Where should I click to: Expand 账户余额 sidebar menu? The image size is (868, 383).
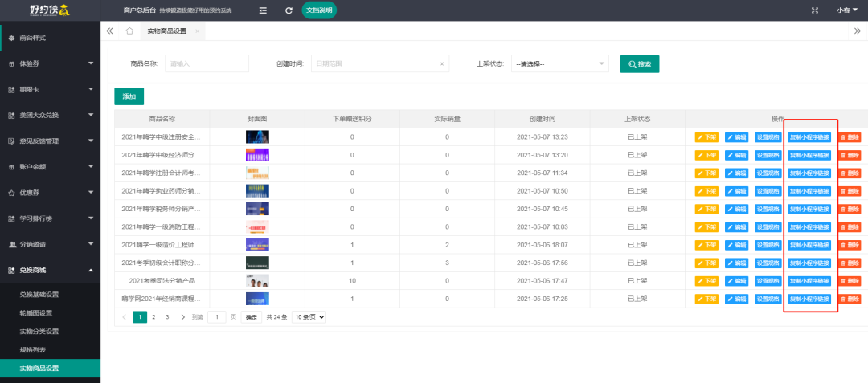click(51, 167)
